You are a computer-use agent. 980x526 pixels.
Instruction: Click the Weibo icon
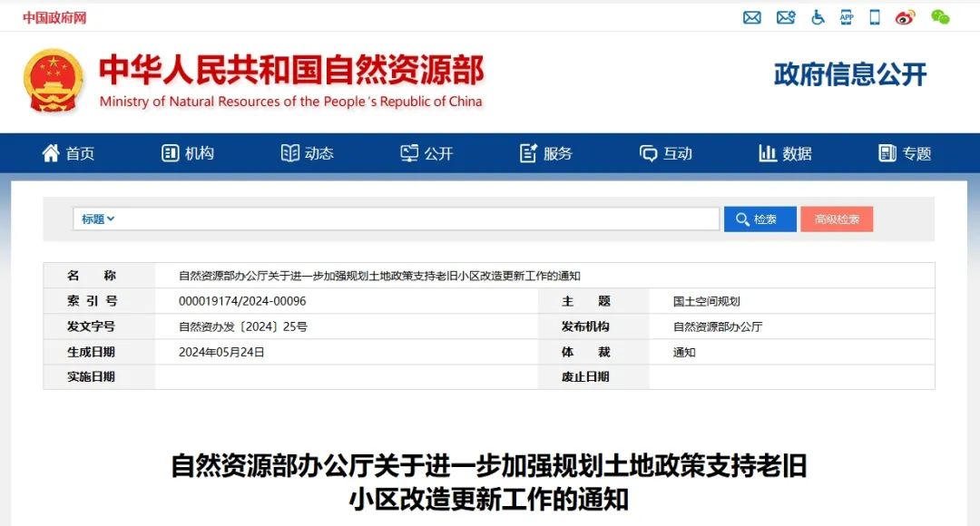pyautogui.click(x=905, y=17)
